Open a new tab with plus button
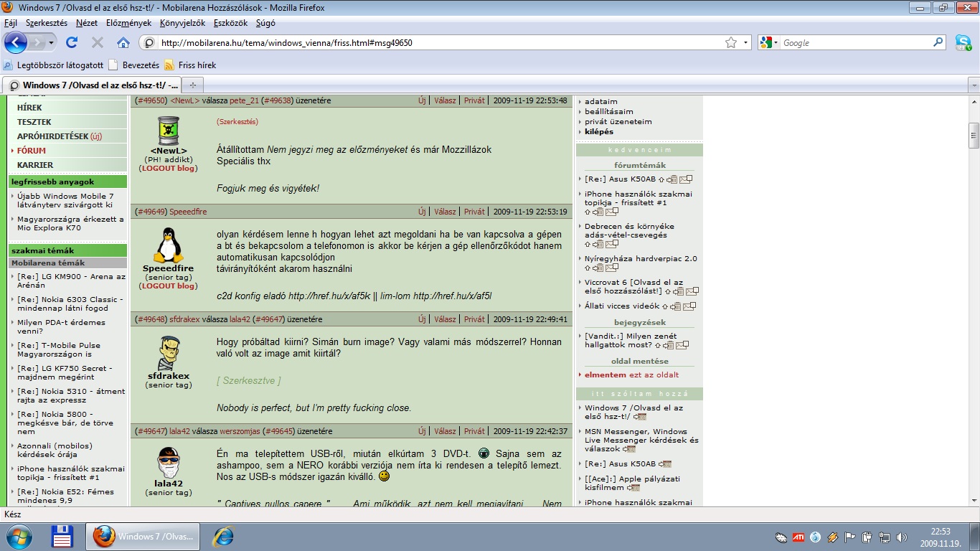The height and width of the screenshot is (551, 980). tap(192, 85)
